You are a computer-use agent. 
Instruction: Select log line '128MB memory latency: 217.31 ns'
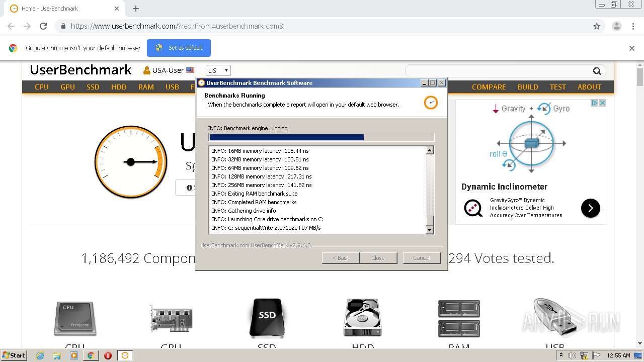[x=262, y=176]
